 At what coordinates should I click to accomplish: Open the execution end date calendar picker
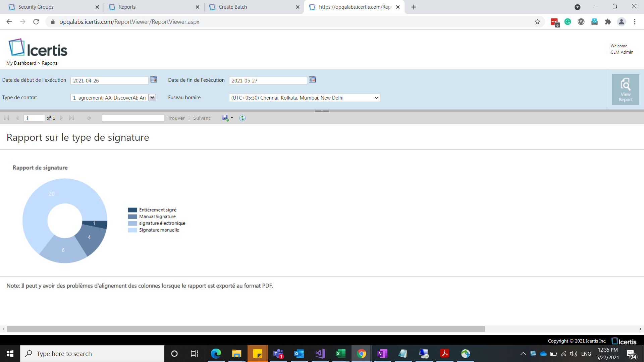coord(312,80)
